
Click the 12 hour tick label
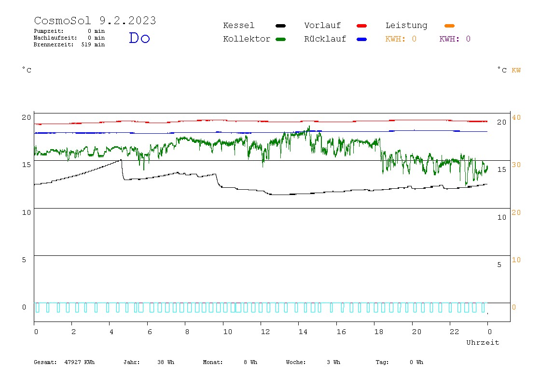click(265, 332)
